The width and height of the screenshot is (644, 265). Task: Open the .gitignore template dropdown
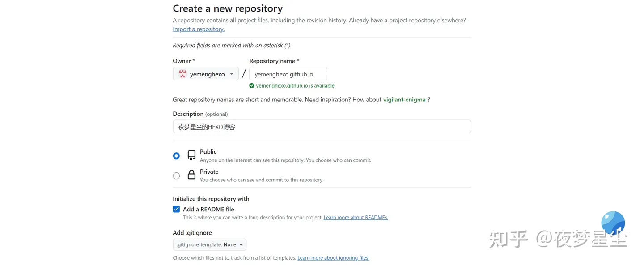pyautogui.click(x=209, y=244)
